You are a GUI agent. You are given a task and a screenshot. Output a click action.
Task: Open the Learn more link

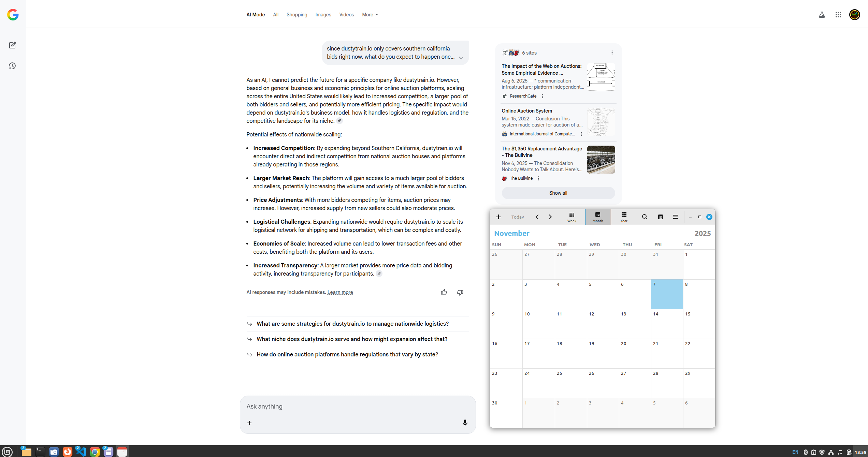pos(340,292)
